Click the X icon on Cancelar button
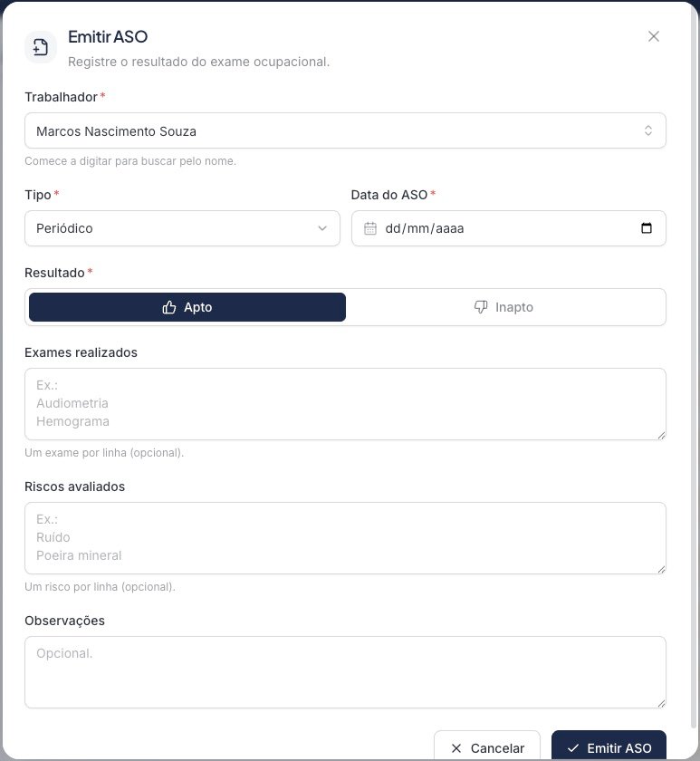The image size is (700, 761). [x=456, y=748]
